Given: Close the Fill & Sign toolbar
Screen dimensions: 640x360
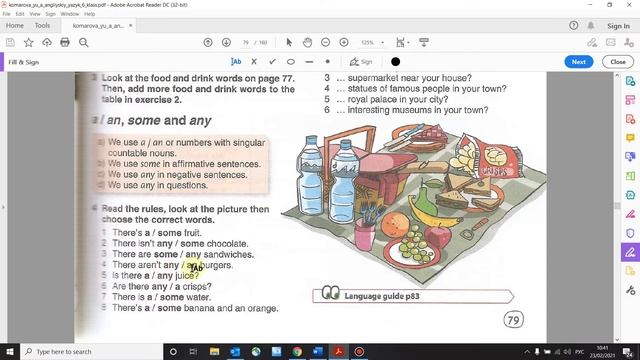Looking at the screenshot, I should click(618, 62).
